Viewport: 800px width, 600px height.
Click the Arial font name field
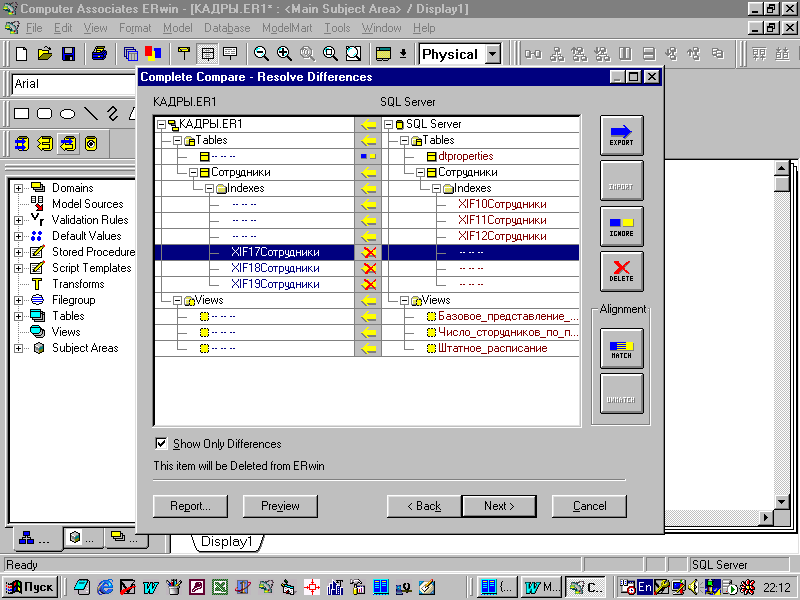click(74, 84)
